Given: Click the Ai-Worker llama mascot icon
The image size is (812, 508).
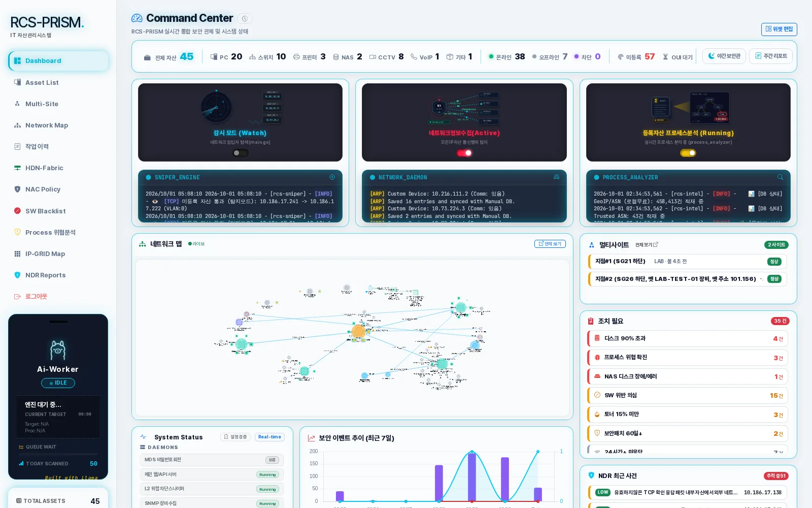Looking at the screenshot, I should (x=58, y=350).
